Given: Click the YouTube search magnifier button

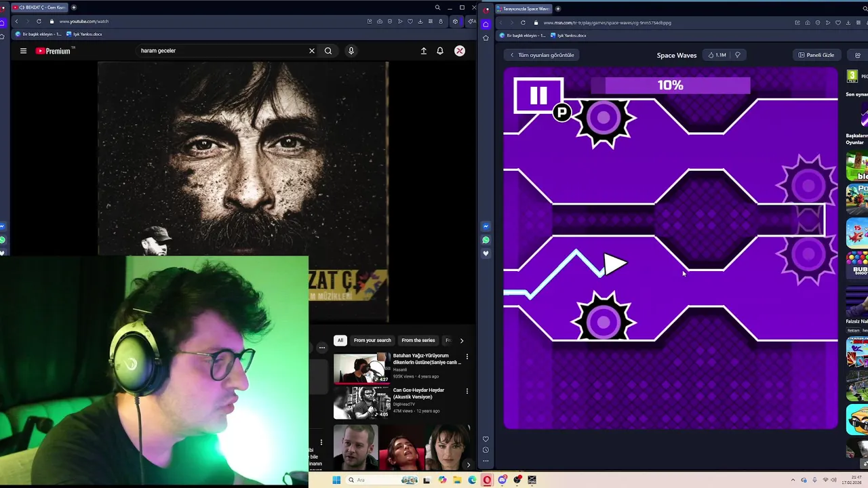Looking at the screenshot, I should click(328, 51).
